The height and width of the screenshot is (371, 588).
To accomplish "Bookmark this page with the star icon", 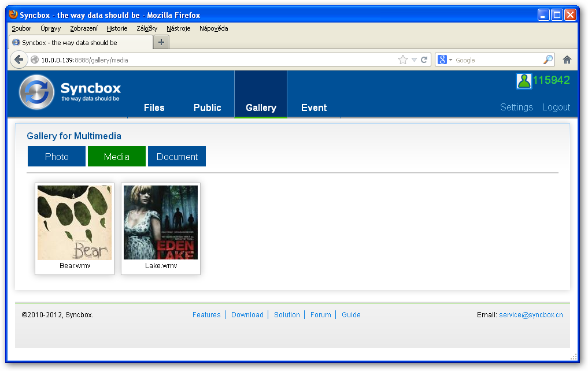I will 403,60.
